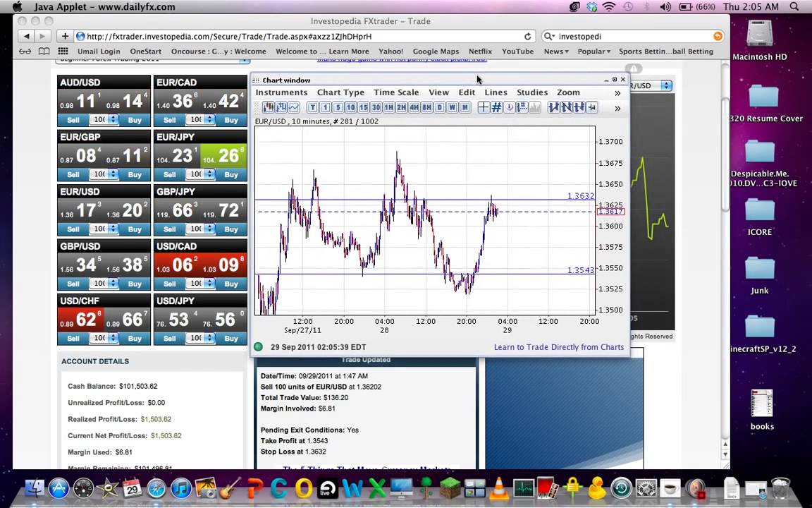Image resolution: width=812 pixels, height=508 pixels.
Task: Switch chart to daily (D) time scale
Action: 439,107
